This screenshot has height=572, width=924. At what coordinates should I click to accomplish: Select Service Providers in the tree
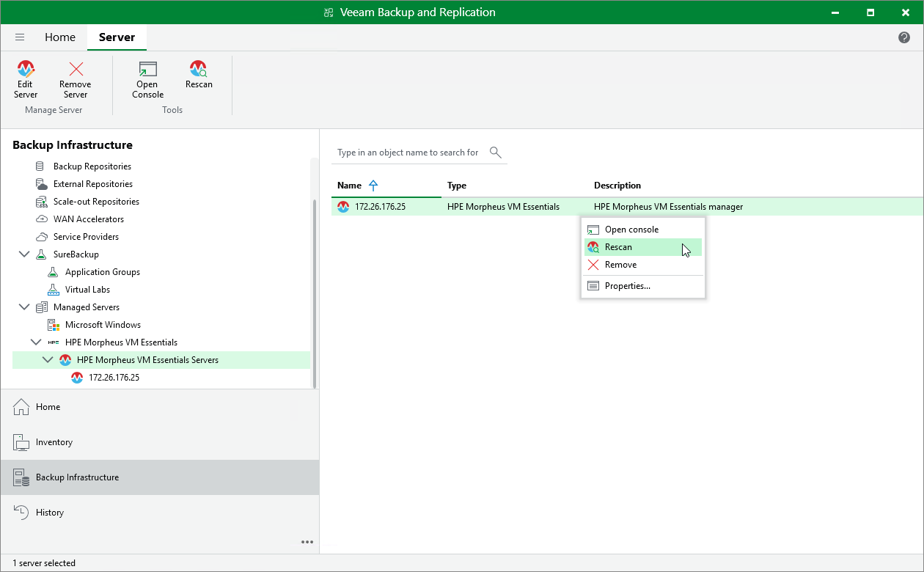point(86,237)
